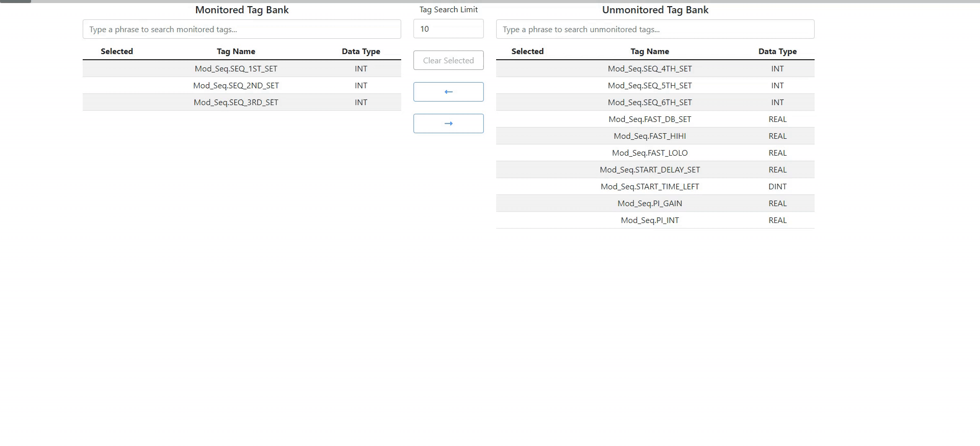Click Monitored bank Selected column header
Viewport: 980px width, 446px height.
[117, 51]
